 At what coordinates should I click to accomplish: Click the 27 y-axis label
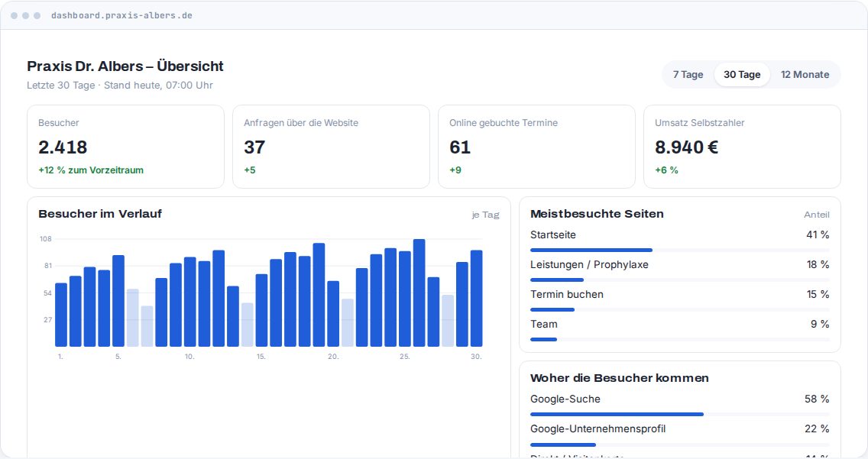pyautogui.click(x=47, y=320)
